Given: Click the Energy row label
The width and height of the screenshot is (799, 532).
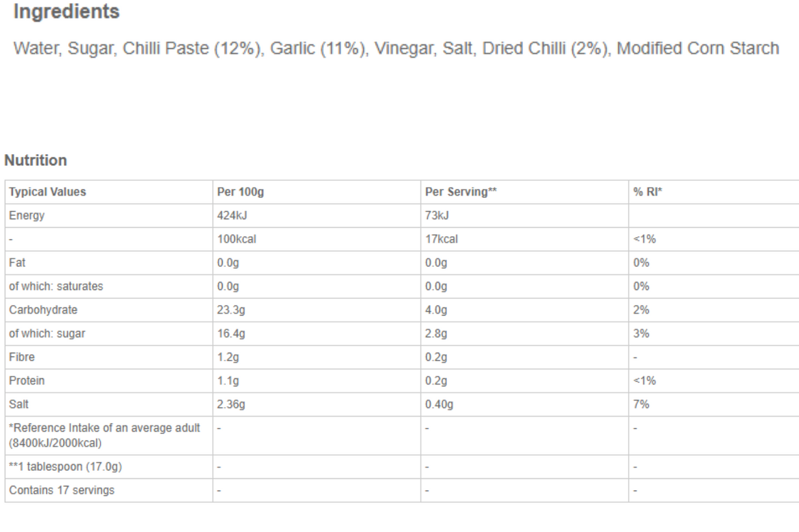Looking at the screenshot, I should (x=27, y=216).
